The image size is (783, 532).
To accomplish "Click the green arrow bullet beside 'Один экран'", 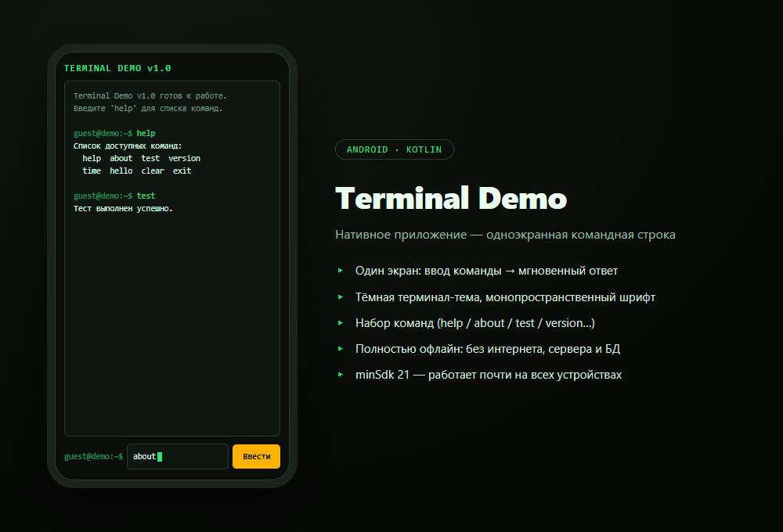I will pyautogui.click(x=341, y=271).
